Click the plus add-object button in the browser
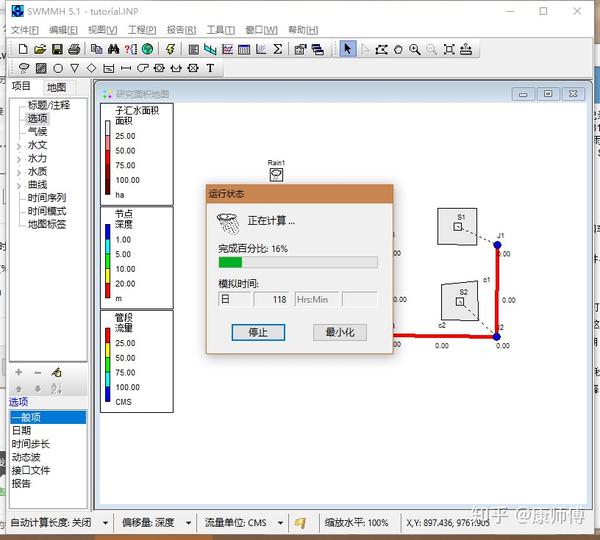The image size is (600, 540). [18, 372]
